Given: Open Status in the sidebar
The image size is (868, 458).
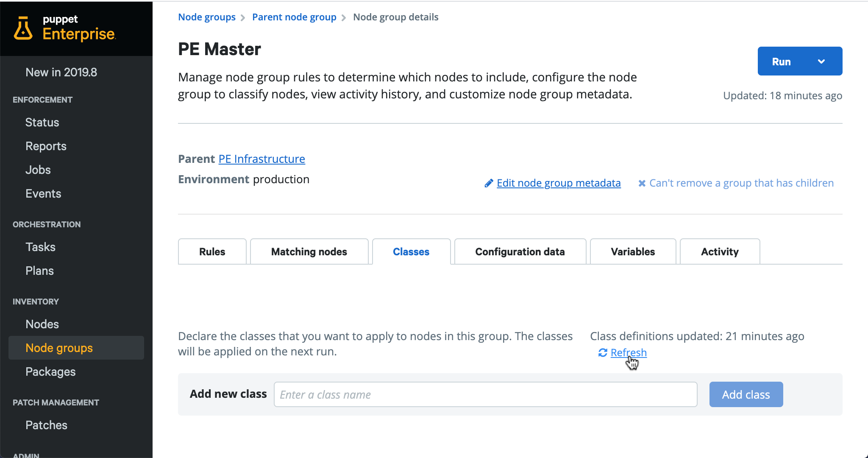Looking at the screenshot, I should 42,122.
